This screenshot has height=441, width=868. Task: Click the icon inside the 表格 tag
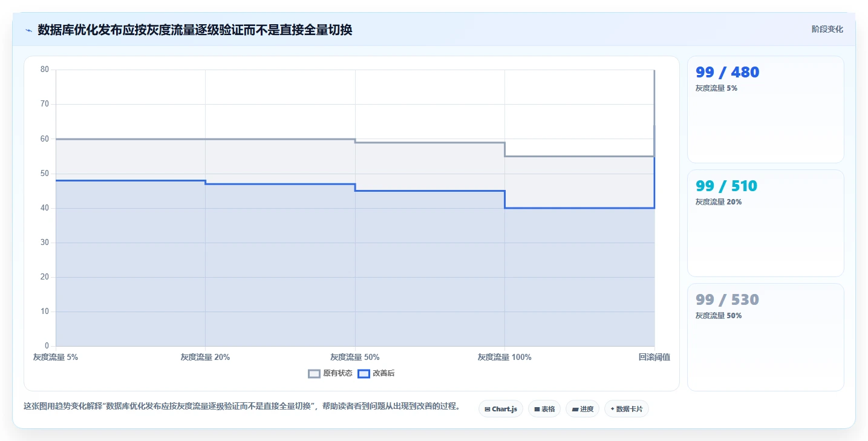click(x=537, y=409)
